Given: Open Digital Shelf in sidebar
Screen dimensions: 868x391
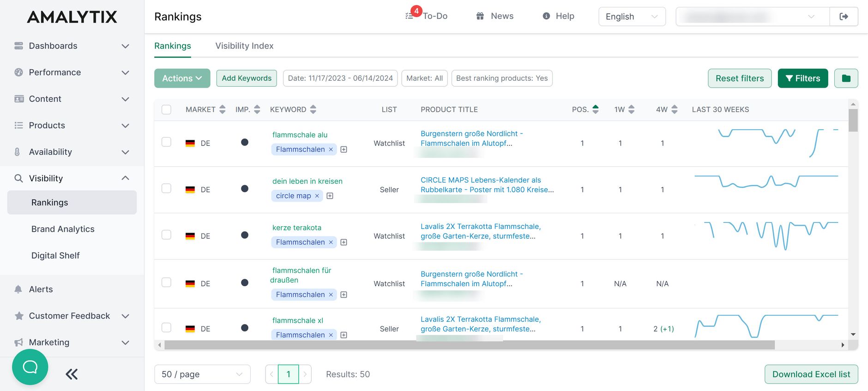Looking at the screenshot, I should [55, 256].
